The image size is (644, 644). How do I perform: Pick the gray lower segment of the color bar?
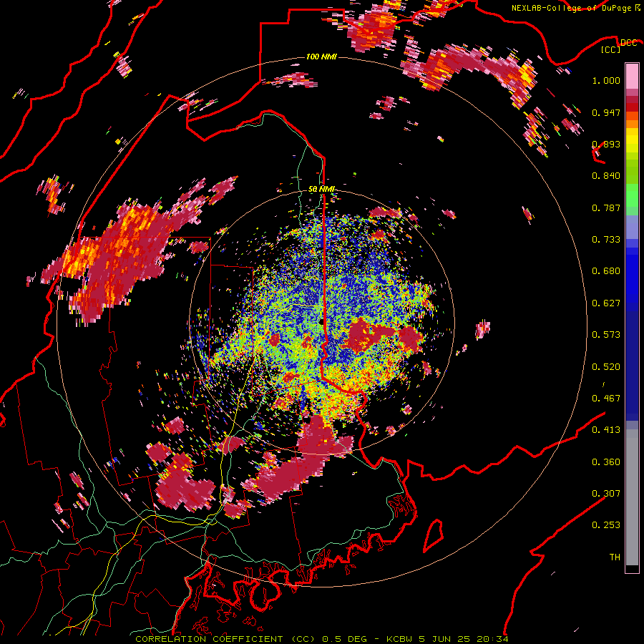click(632, 497)
